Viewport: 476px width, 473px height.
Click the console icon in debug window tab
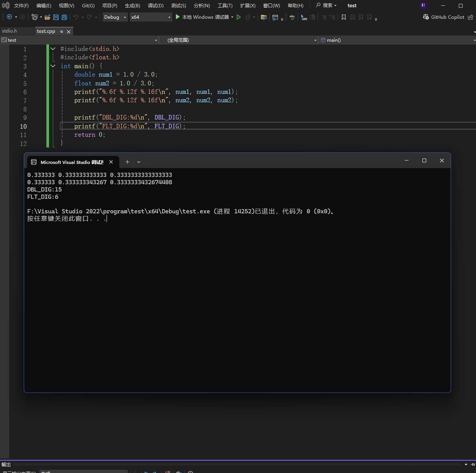(x=34, y=162)
